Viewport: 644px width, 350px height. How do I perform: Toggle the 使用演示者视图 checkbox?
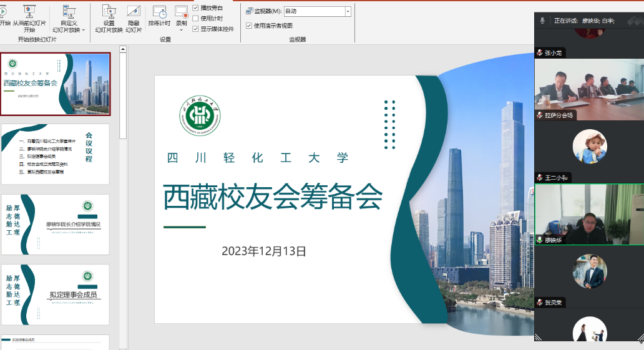pyautogui.click(x=248, y=26)
